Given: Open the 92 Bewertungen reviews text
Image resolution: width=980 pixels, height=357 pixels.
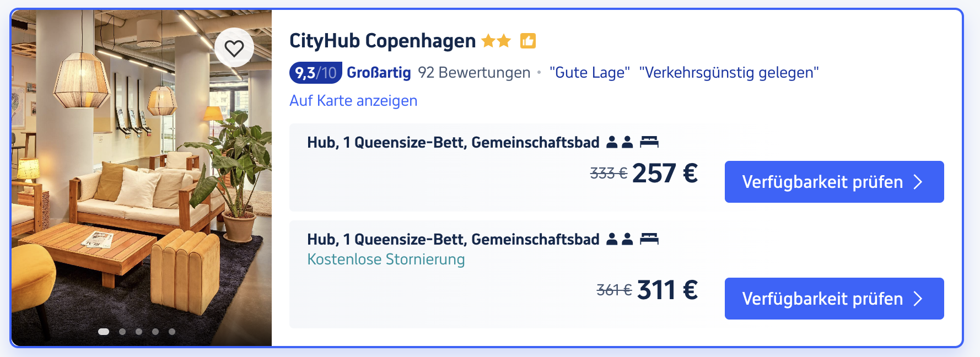Looking at the screenshot, I should pos(474,73).
